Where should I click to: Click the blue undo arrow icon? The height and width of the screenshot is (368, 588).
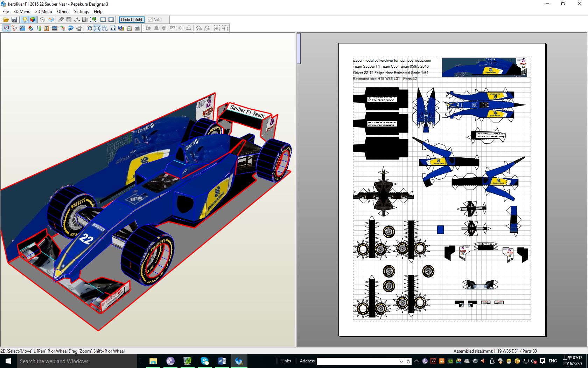71,28
